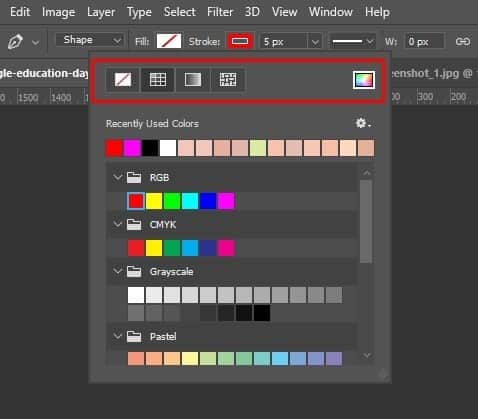Open the Window menu

tap(330, 12)
